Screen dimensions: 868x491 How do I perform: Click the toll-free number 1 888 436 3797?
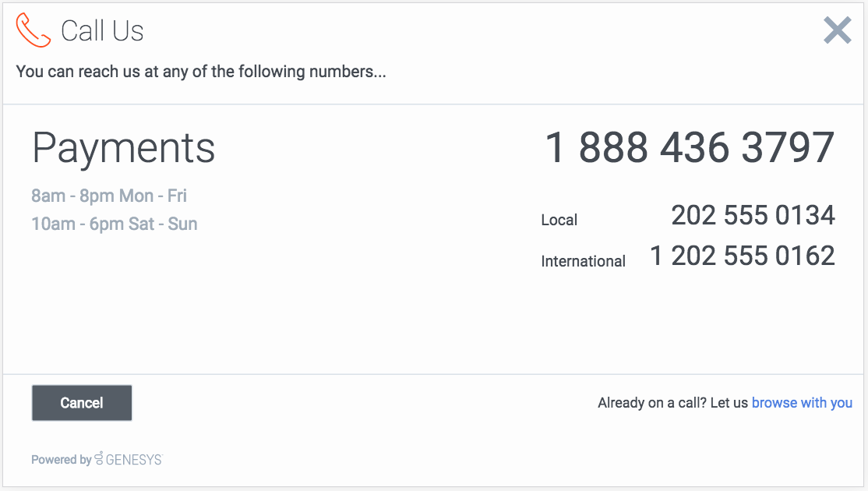pyautogui.click(x=690, y=147)
